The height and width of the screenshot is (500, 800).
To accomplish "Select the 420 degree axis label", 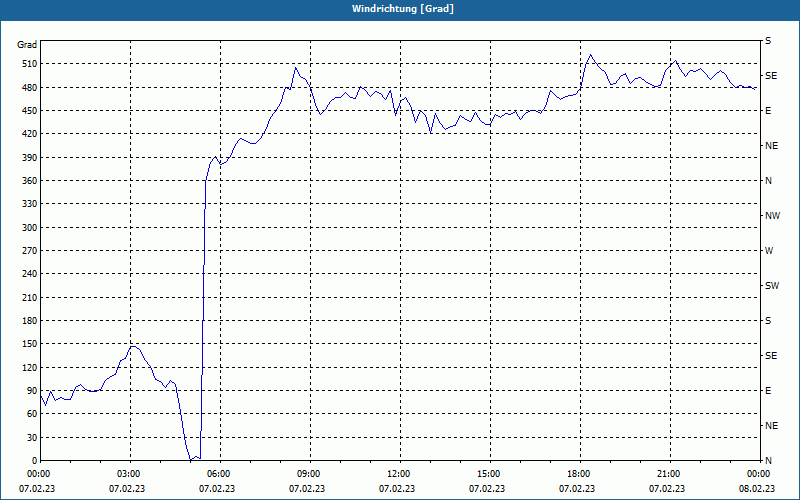I will point(30,134).
